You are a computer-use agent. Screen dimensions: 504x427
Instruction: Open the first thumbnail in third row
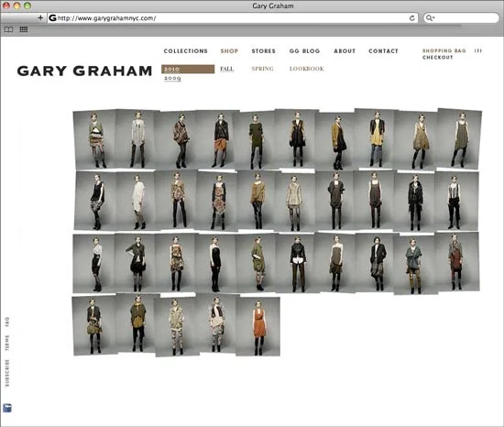point(94,263)
